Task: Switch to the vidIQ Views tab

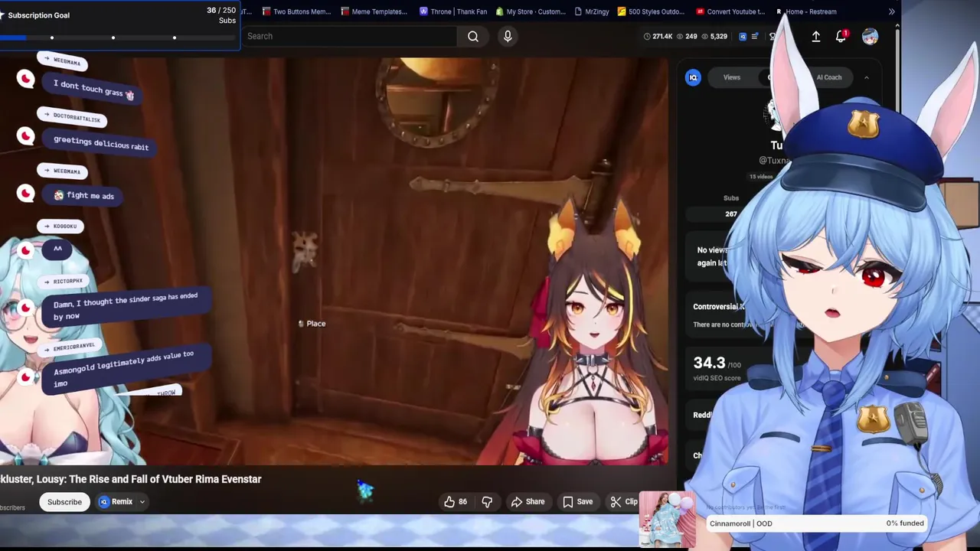Action: 732,77
